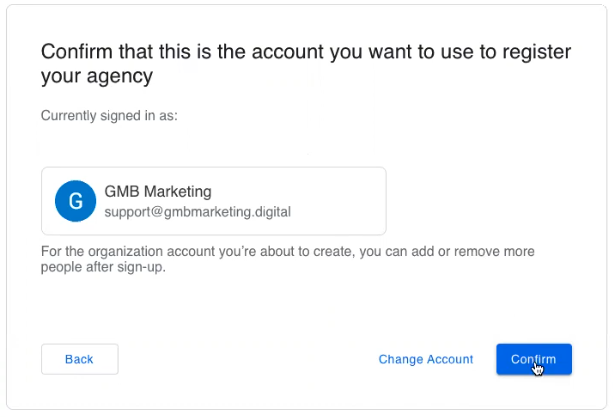Viewport: 613px width, 417px height.
Task: Click the "gmbmarketing.digital" domain in the email
Action: click(x=228, y=212)
